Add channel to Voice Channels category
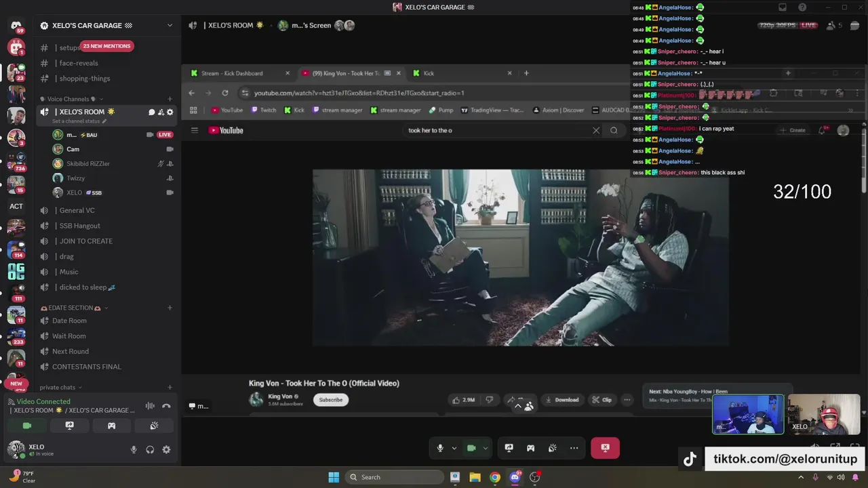The width and height of the screenshot is (868, 488). coord(170,99)
